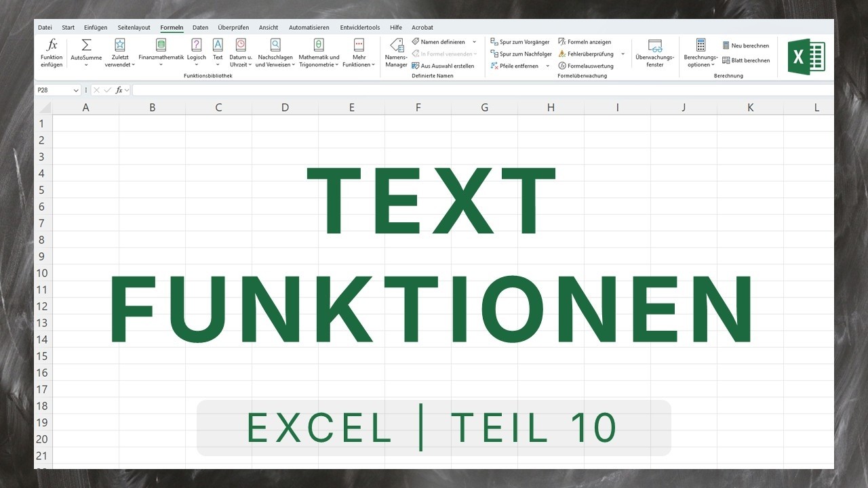Screen dimensions: 868x488
Task: Expand the Name Box dropdown
Action: [76, 90]
